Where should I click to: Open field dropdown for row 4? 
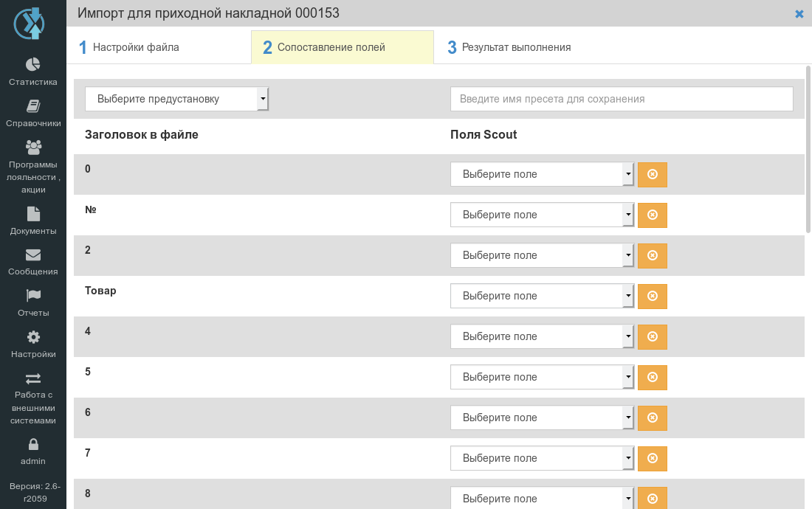pyautogui.click(x=542, y=336)
